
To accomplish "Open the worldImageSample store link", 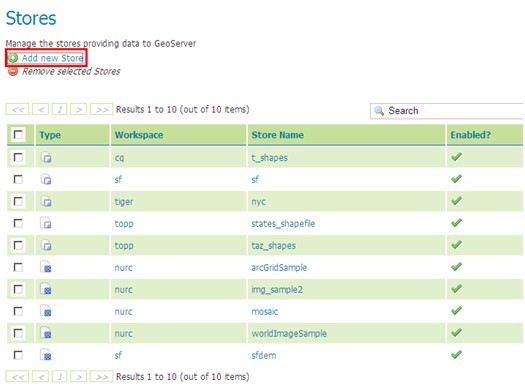I will 289,333.
